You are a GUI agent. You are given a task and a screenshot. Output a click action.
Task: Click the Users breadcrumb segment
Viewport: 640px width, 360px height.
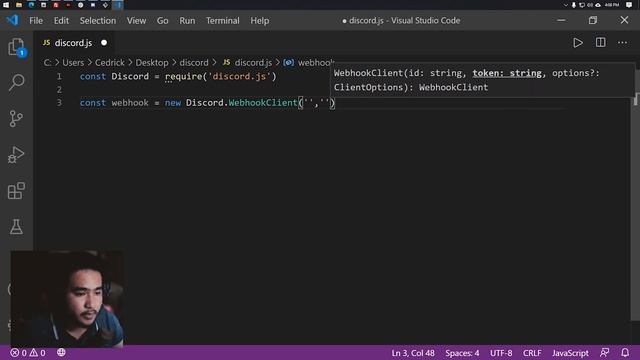pos(73,62)
